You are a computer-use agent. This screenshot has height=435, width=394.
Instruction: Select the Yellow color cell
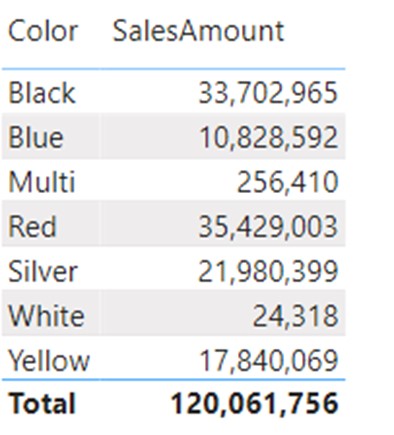[x=49, y=360]
